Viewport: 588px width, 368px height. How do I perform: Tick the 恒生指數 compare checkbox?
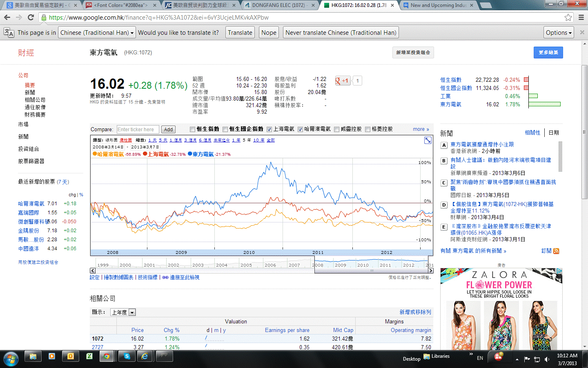pyautogui.click(x=192, y=130)
